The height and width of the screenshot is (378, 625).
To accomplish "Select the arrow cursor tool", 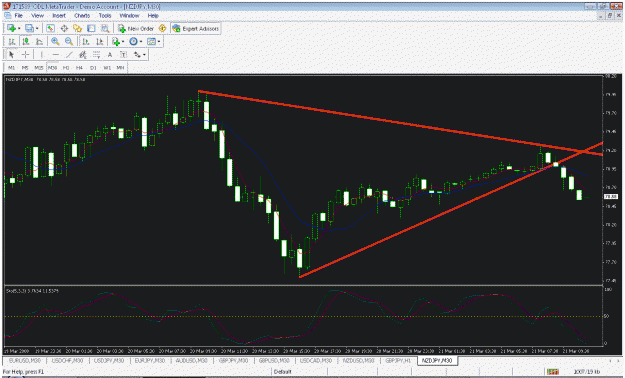I will [x=12, y=55].
